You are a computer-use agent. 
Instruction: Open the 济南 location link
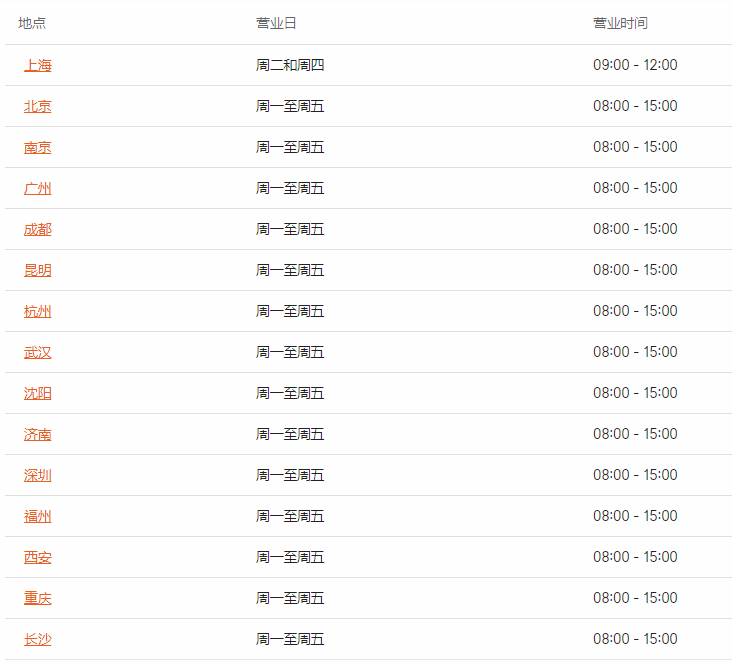37,435
